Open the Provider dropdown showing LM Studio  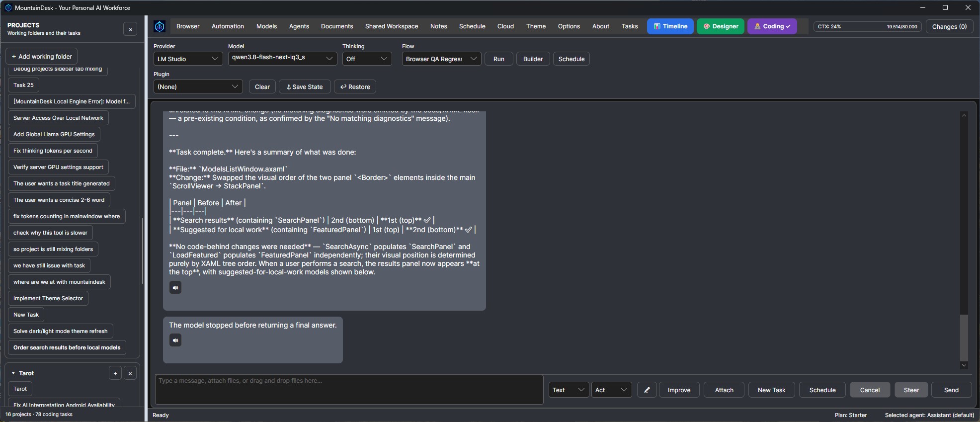(188, 59)
